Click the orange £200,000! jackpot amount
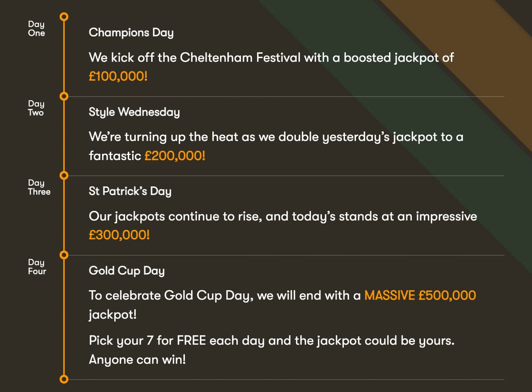Image resolution: width=532 pixels, height=392 pixels. 175,155
